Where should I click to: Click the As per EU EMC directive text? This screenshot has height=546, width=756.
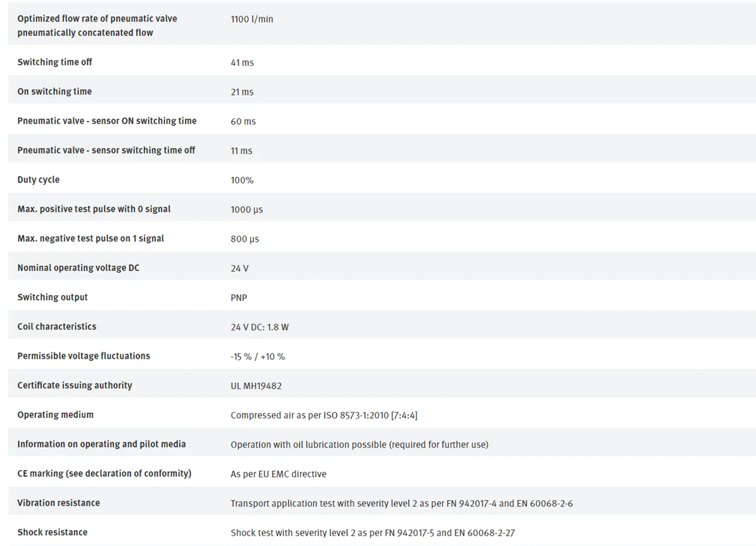[278, 474]
